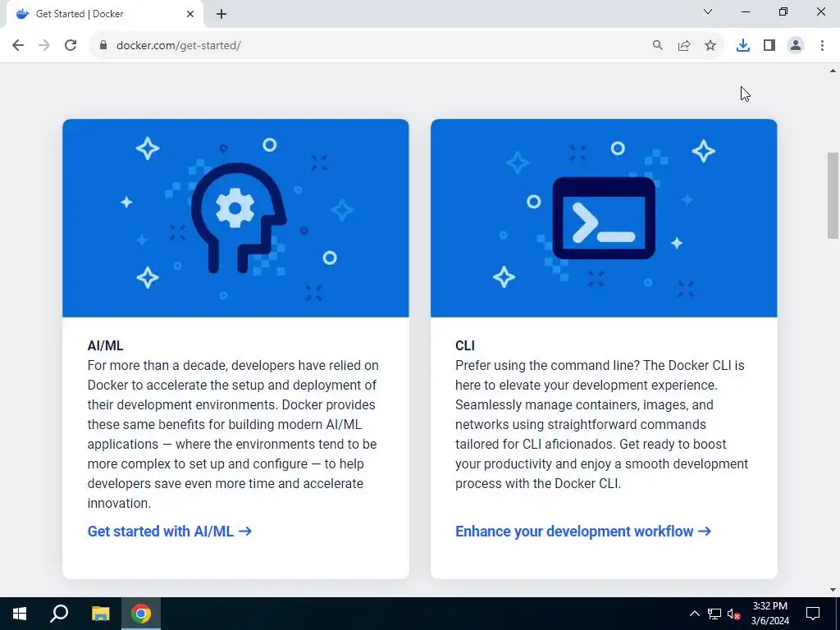Open the Chrome three-dot menu
Viewport: 840px width, 630px height.
point(822,46)
